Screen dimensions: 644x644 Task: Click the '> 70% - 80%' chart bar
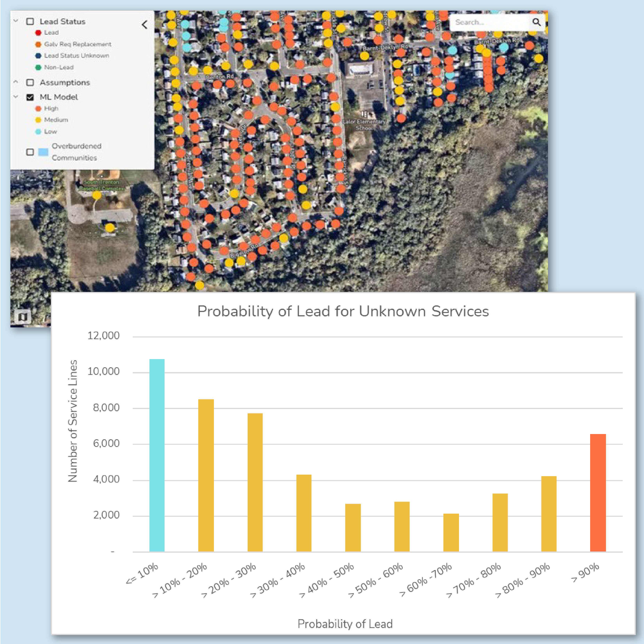tap(500, 523)
